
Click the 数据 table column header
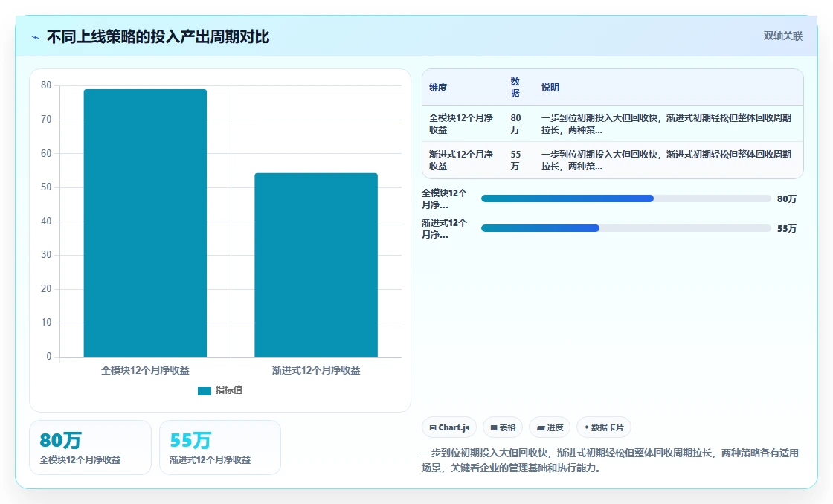515,88
